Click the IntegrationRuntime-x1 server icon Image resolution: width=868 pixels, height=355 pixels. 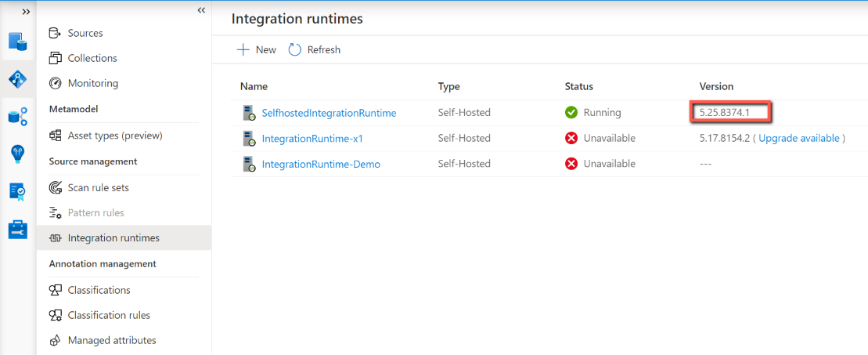point(249,139)
